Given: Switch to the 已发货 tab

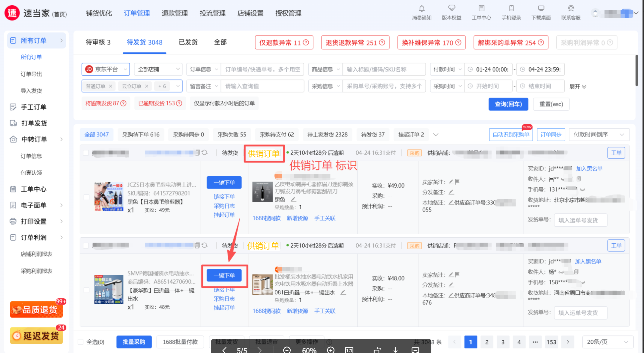Looking at the screenshot, I should pyautogui.click(x=188, y=42).
